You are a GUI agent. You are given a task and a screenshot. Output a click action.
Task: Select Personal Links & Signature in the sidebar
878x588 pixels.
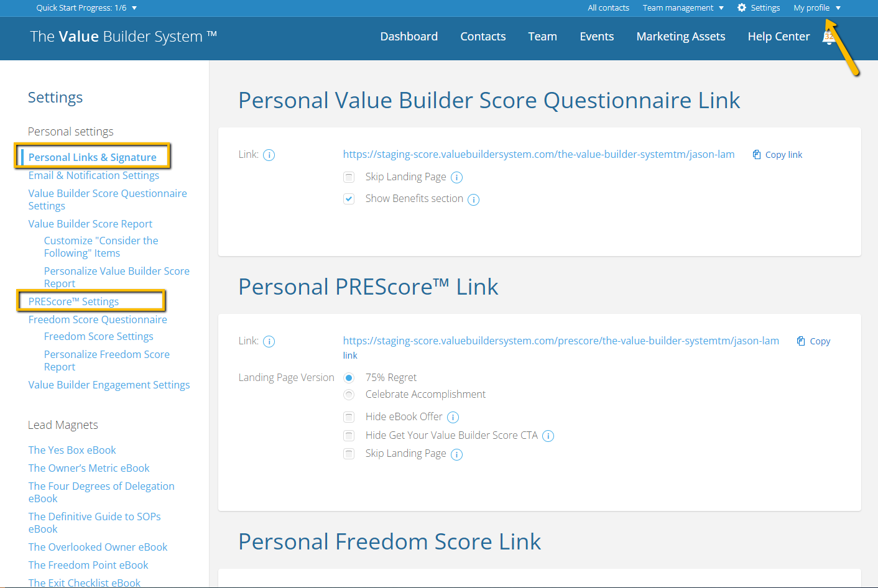pyautogui.click(x=93, y=157)
